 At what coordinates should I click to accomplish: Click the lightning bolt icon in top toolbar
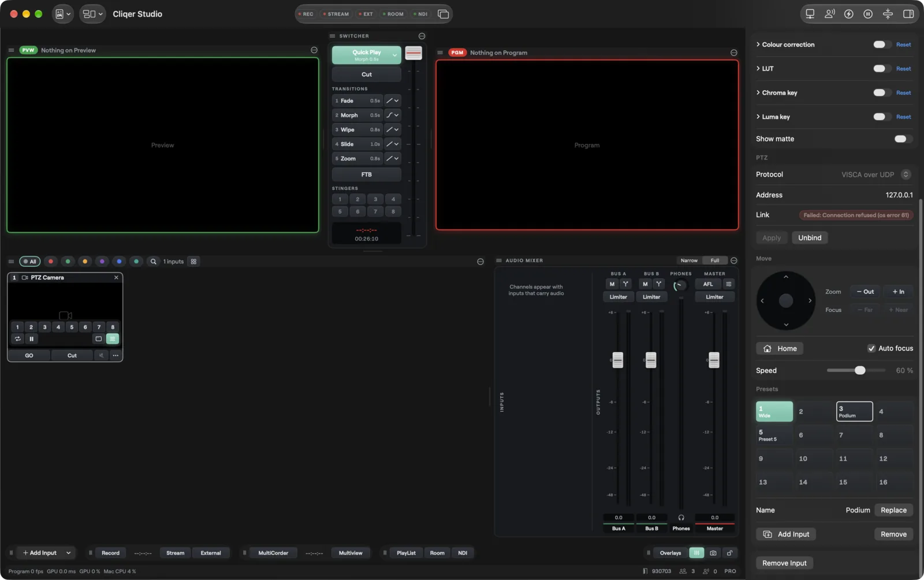pos(848,14)
